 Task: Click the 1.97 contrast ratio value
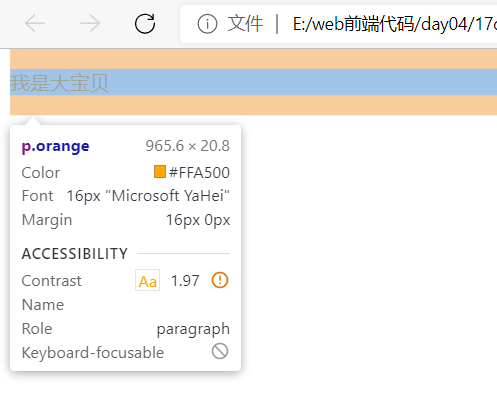coord(185,281)
